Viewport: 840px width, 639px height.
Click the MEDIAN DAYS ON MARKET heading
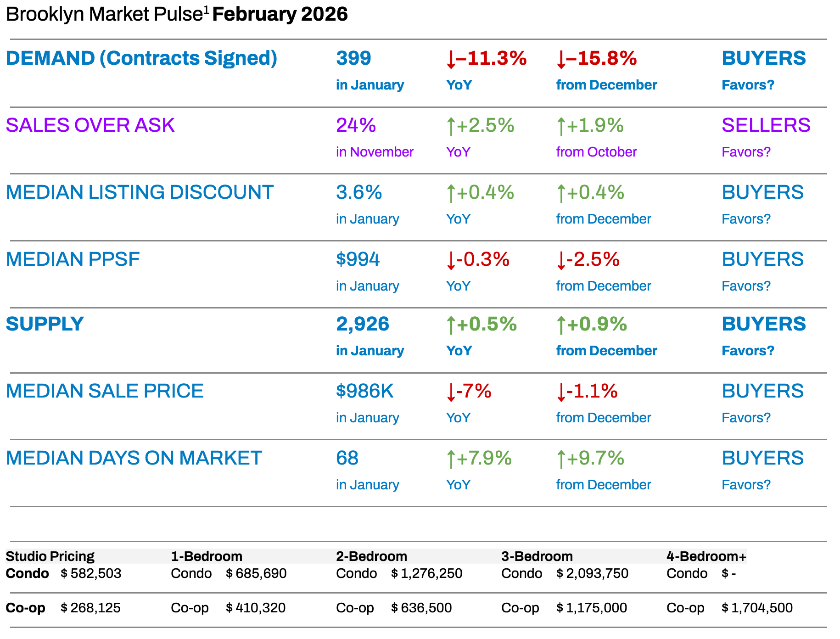(x=134, y=458)
